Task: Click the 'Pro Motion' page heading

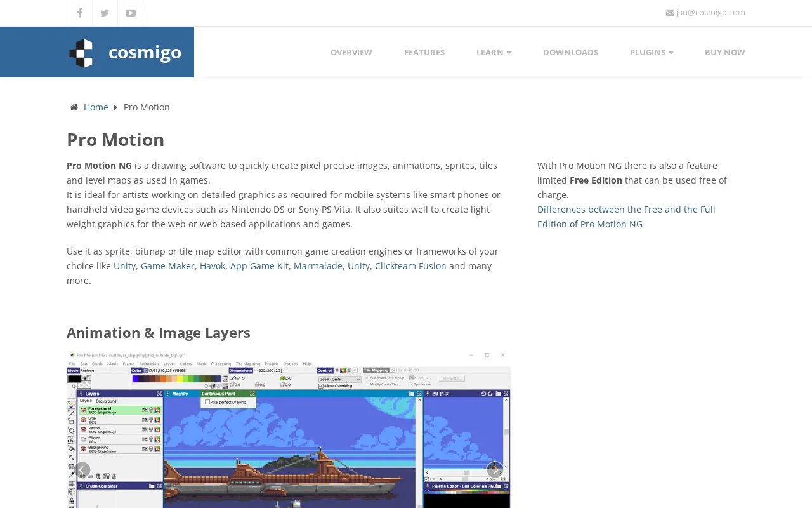Action: tap(115, 140)
